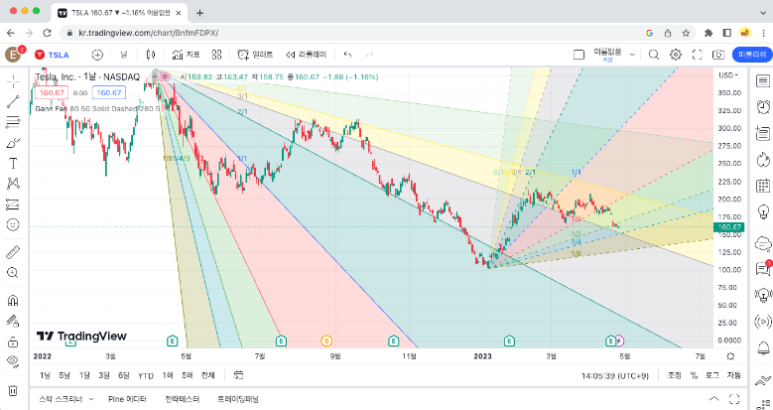Toggle magnet mode for drawings
This screenshot has width=773, height=410.
13,300
